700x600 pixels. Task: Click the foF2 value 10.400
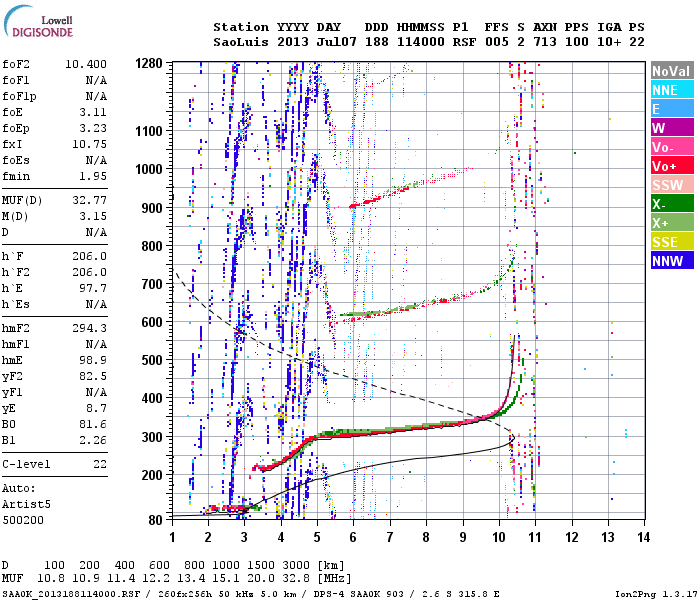[x=86, y=64]
